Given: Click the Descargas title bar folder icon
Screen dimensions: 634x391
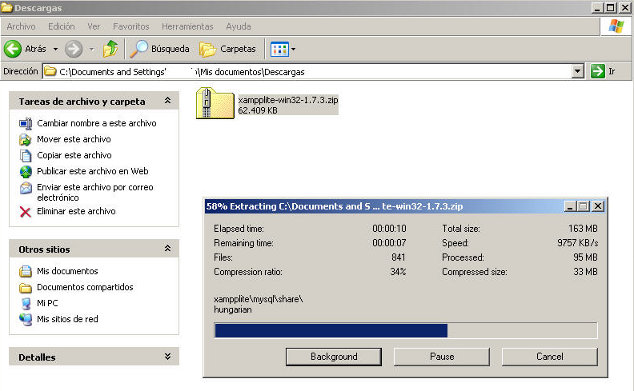Looking at the screenshot, I should tap(6, 7).
